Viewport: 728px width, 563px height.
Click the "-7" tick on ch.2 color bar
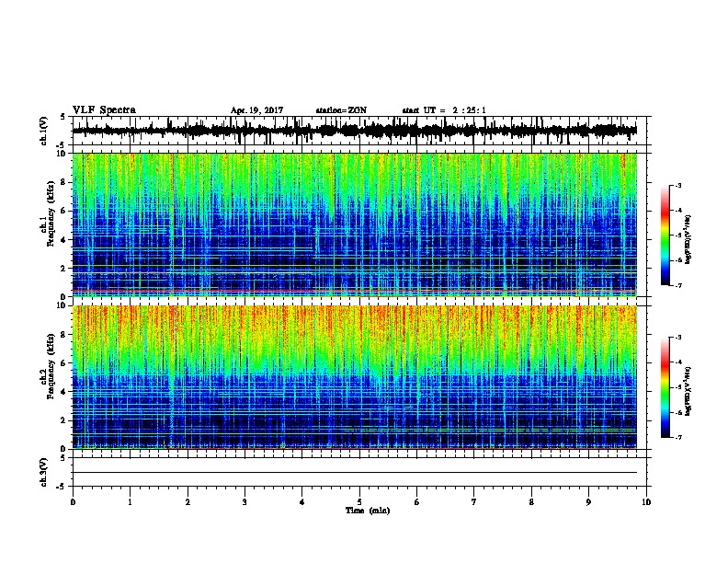677,438
